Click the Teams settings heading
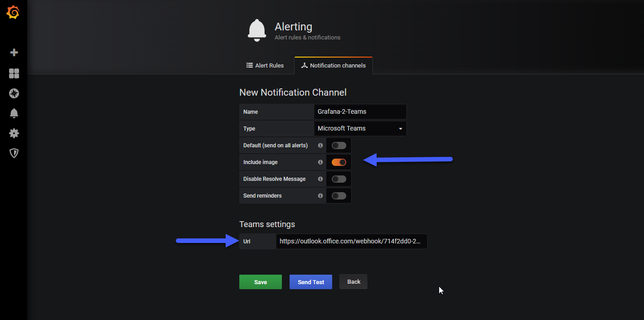The image size is (644, 320). click(x=267, y=224)
